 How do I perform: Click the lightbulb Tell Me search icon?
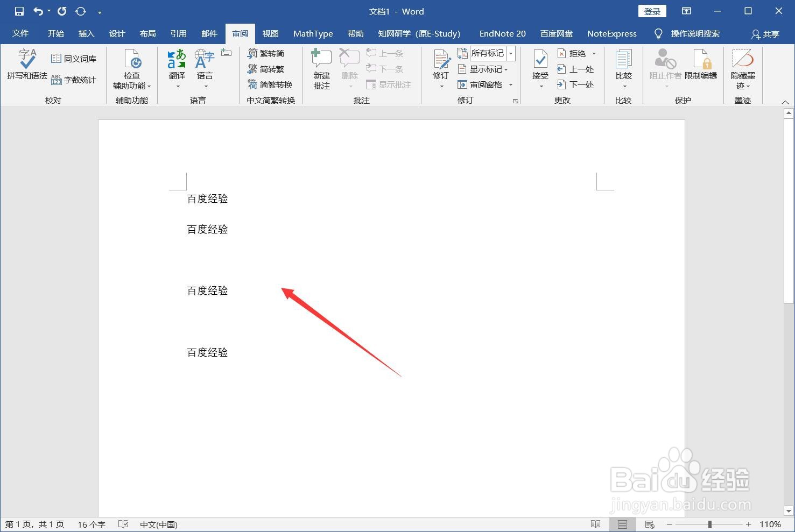pos(658,34)
